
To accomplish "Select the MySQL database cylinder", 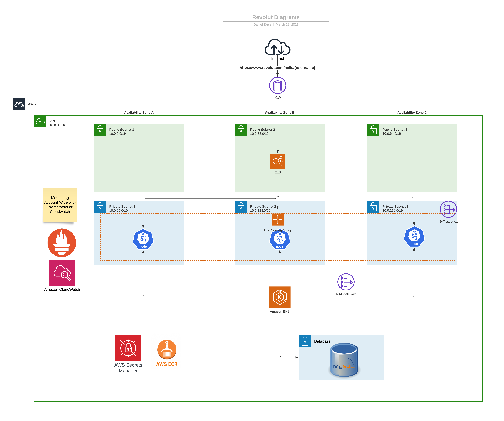I will (344, 360).
